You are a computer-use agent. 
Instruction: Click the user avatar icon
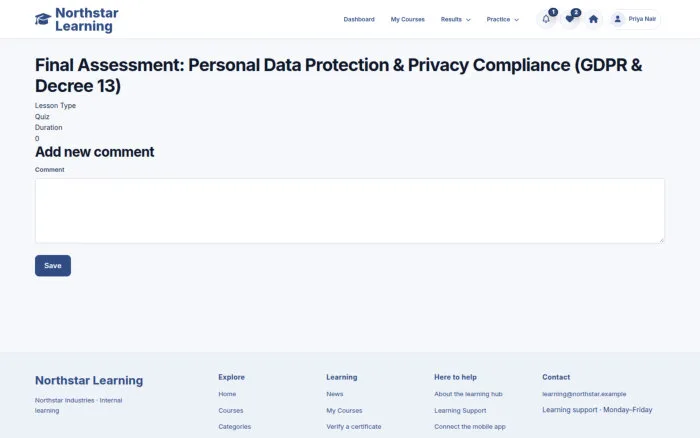pos(618,19)
